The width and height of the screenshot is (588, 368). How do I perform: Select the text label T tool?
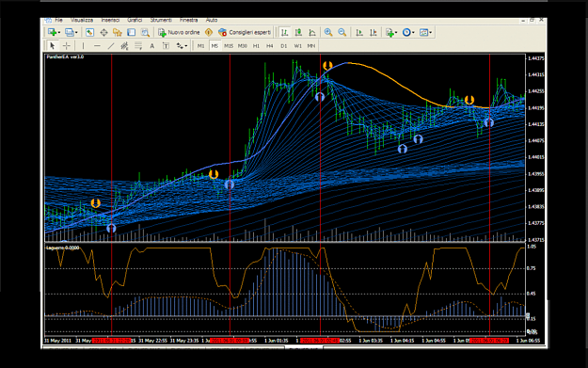click(x=166, y=46)
